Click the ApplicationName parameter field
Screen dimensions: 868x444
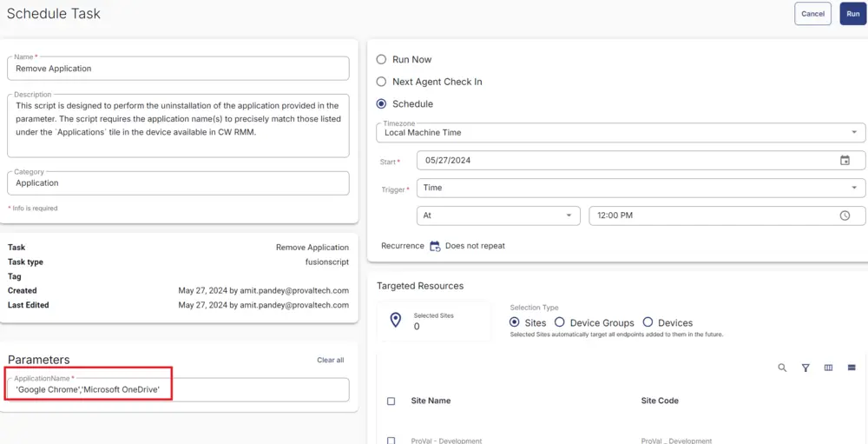point(178,389)
